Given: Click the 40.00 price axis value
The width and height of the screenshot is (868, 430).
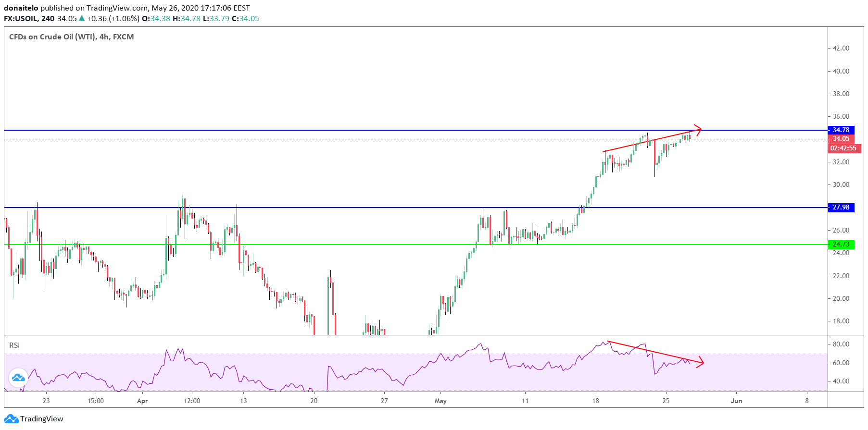Looking at the screenshot, I should [x=841, y=71].
